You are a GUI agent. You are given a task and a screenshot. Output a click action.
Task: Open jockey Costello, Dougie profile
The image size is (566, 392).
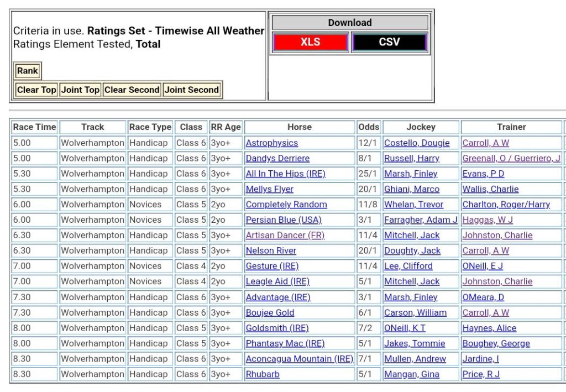click(417, 143)
